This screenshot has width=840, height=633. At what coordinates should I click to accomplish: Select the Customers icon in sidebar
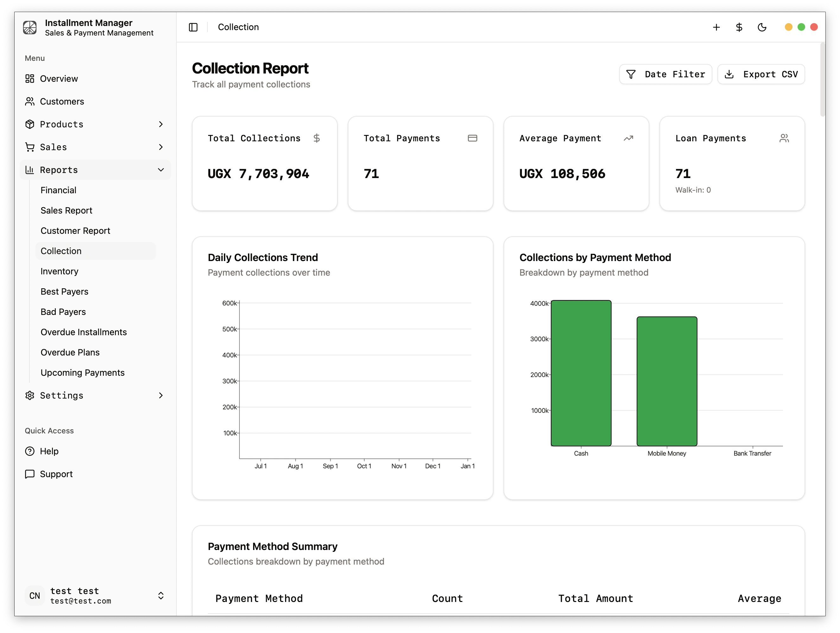coord(30,101)
